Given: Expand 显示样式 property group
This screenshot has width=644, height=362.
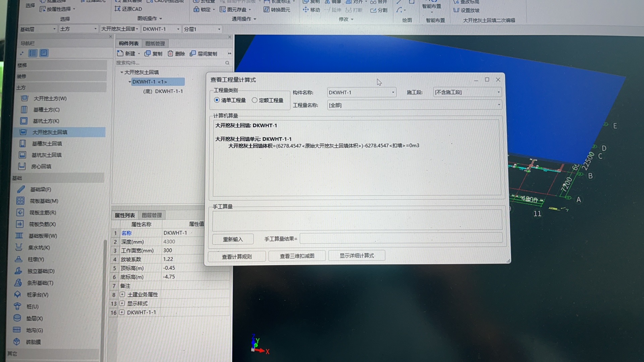Looking at the screenshot, I should pos(122,303).
